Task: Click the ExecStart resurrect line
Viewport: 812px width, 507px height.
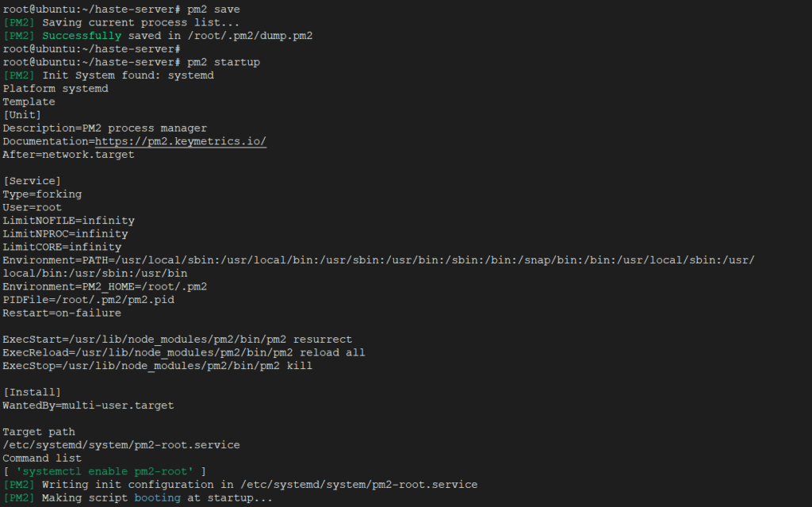Action: pos(177,340)
